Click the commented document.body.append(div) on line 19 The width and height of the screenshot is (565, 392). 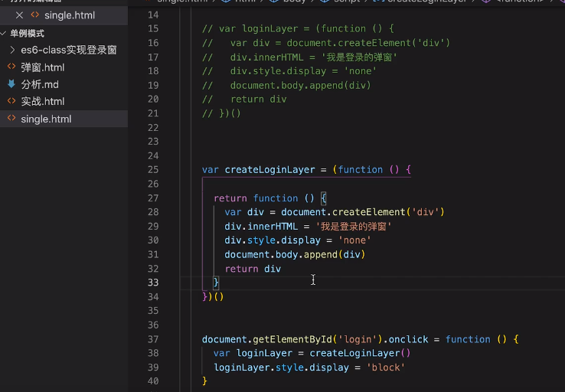(301, 86)
